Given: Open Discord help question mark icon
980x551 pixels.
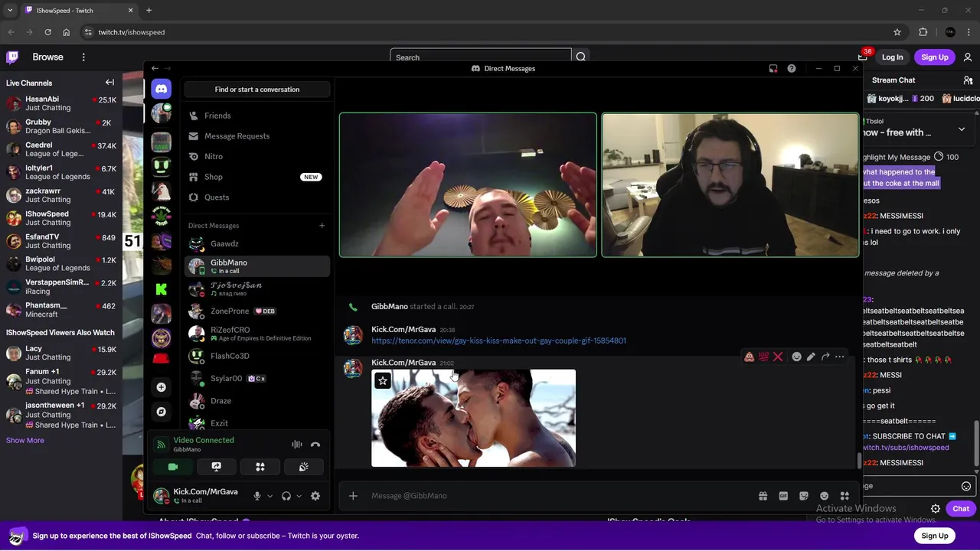Looking at the screenshot, I should pos(792,69).
